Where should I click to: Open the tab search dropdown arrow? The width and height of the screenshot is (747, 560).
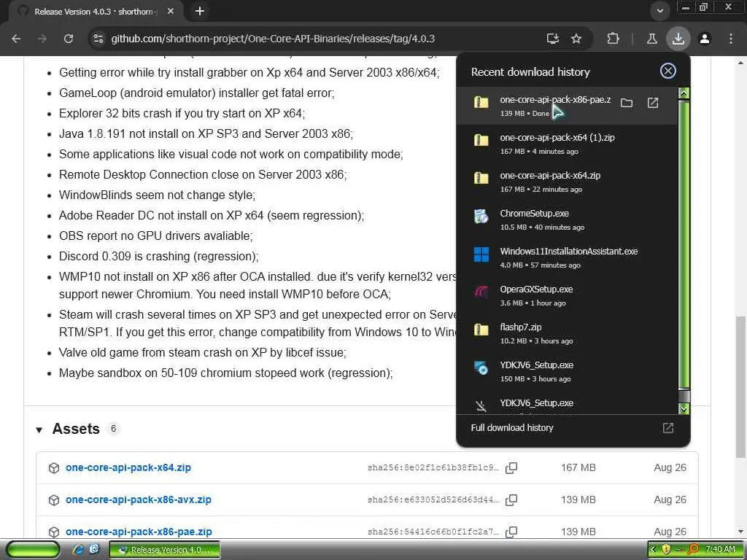(x=659, y=11)
